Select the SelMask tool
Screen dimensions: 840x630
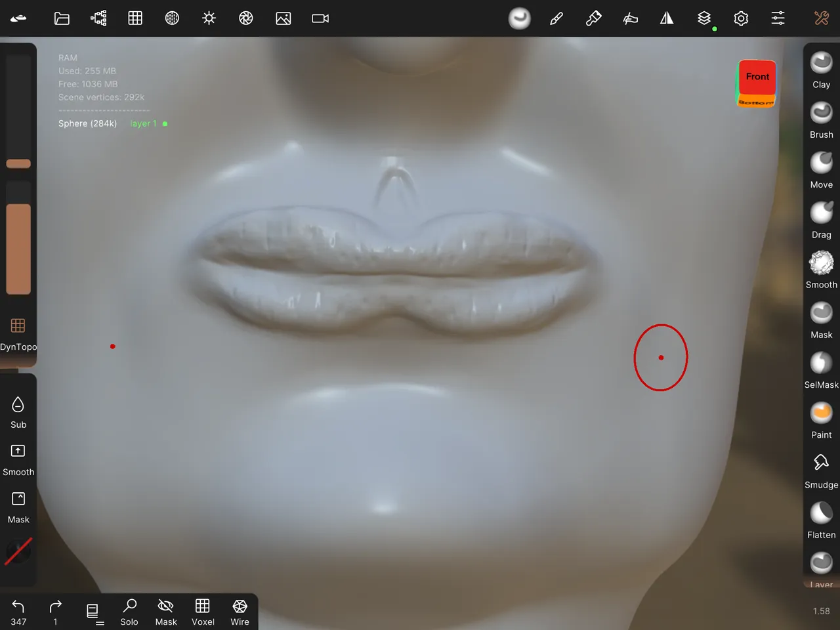tap(822, 370)
